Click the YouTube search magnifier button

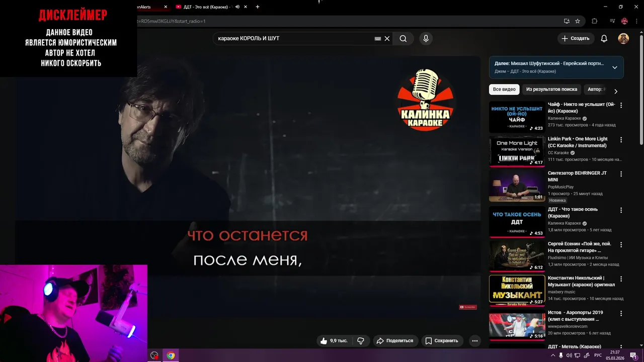pyautogui.click(x=403, y=39)
